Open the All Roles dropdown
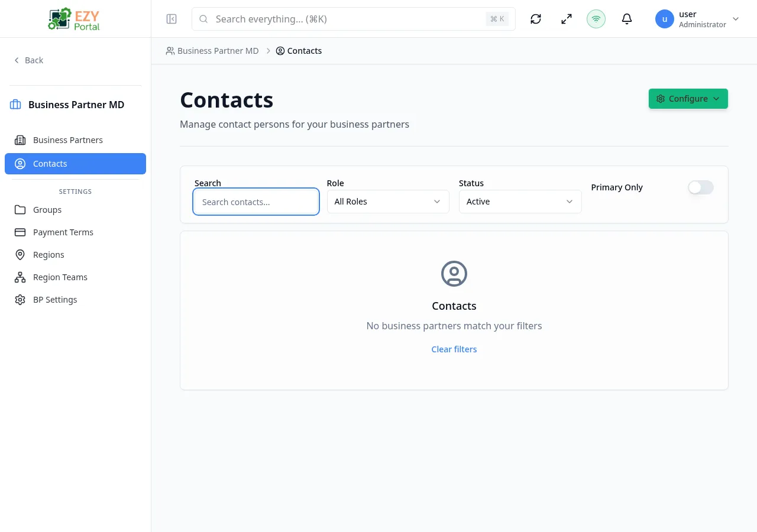The image size is (757, 532). click(x=387, y=202)
